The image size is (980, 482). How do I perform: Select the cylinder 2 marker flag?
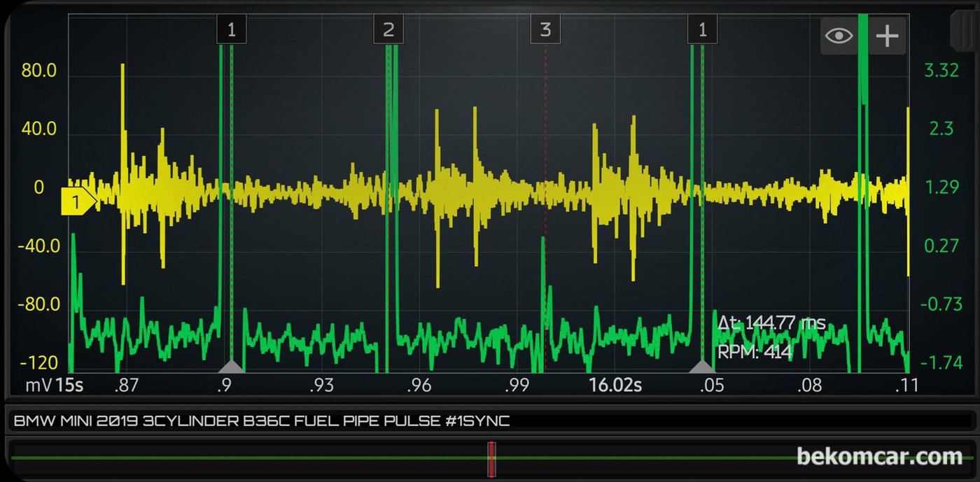tap(388, 29)
